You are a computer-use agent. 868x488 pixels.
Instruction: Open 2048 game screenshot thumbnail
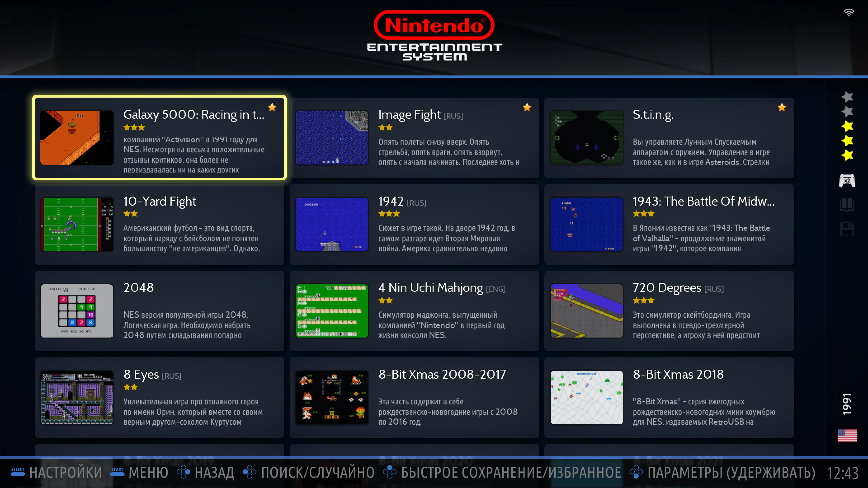pos(77,311)
